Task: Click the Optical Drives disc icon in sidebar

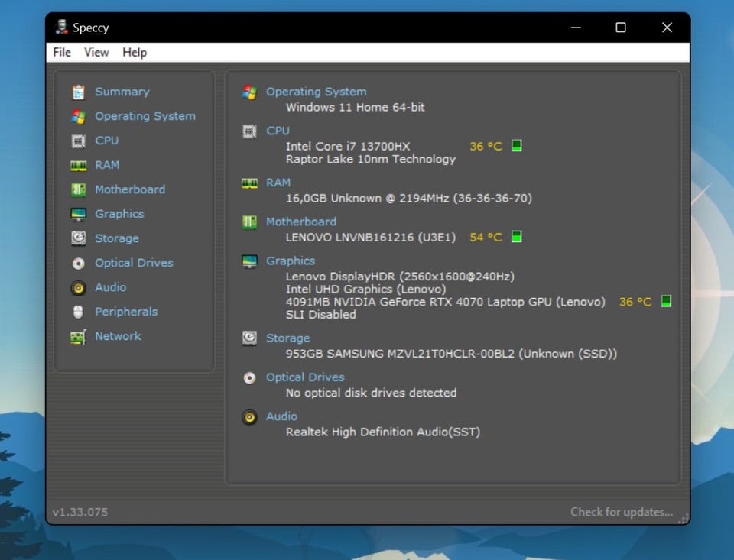Action: 78,263
